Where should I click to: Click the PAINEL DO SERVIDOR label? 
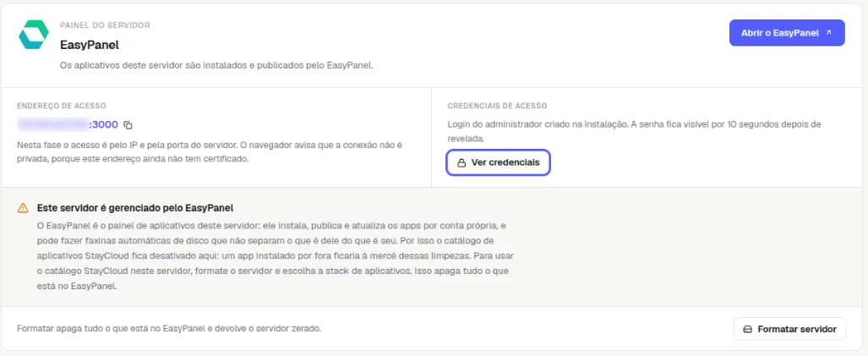coord(105,25)
